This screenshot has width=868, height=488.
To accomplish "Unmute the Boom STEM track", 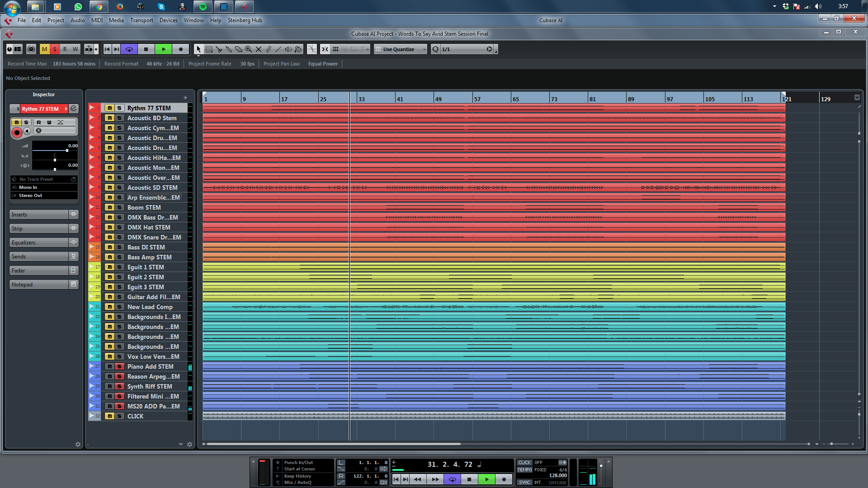I will [x=109, y=207].
